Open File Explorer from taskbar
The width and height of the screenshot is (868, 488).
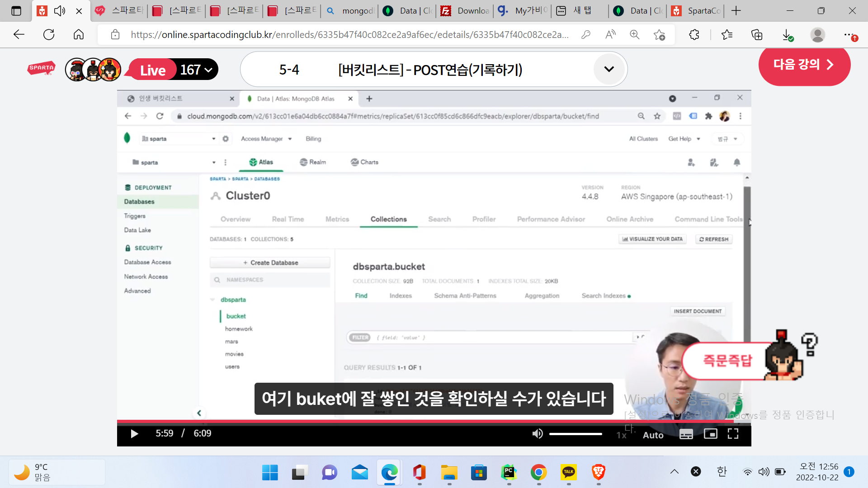pos(449,473)
